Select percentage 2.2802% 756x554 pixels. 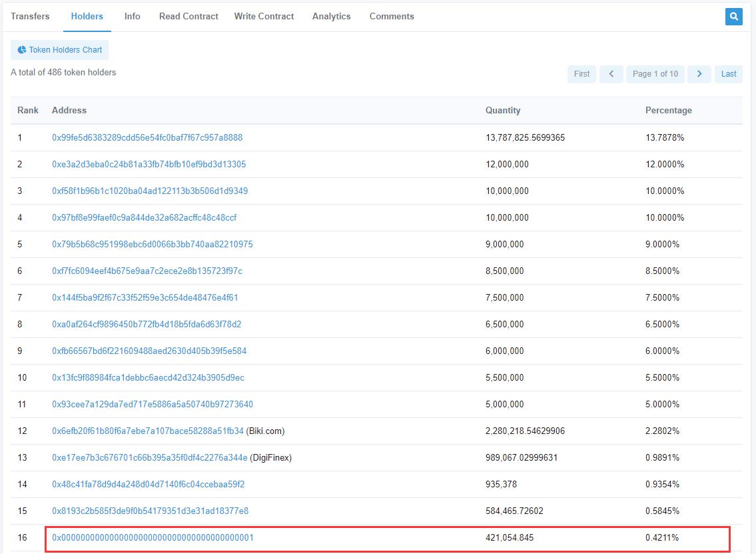[663, 431]
